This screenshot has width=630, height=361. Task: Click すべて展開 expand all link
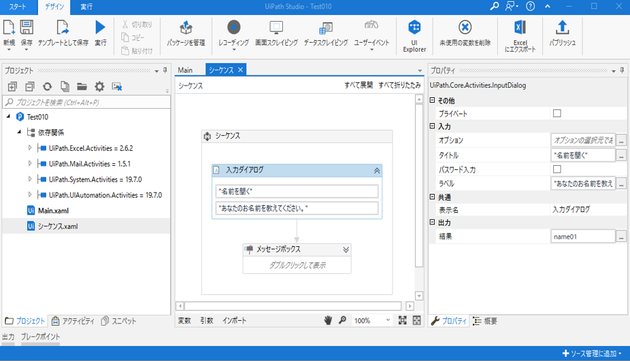[358, 85]
